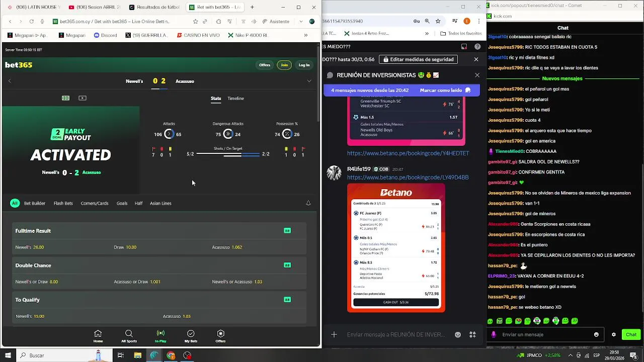Open Task View on the taskbar
This screenshot has height=362, width=644.
[120, 355]
